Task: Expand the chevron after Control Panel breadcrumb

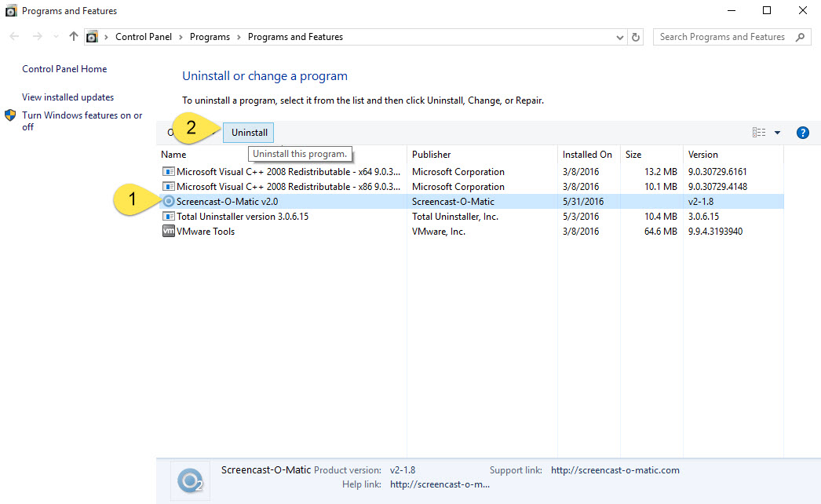Action: (181, 37)
